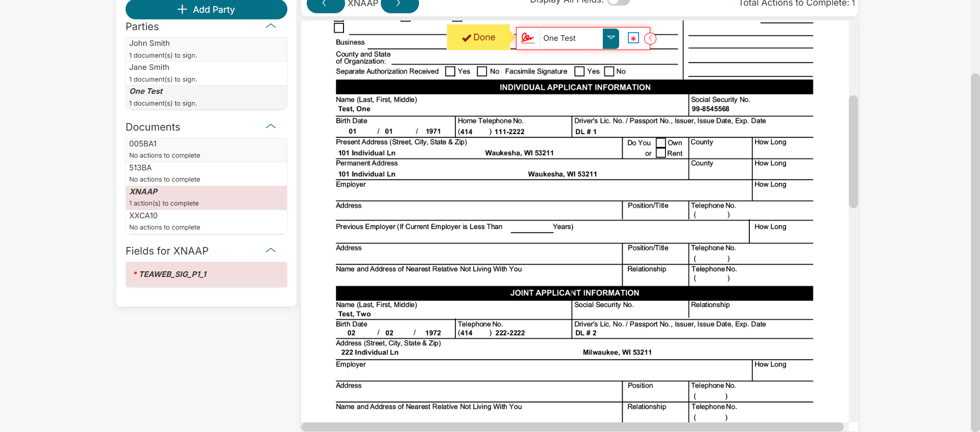Click the driver's license value 'DL # 2'
Screen dimensions: 980x432
pyautogui.click(x=586, y=333)
